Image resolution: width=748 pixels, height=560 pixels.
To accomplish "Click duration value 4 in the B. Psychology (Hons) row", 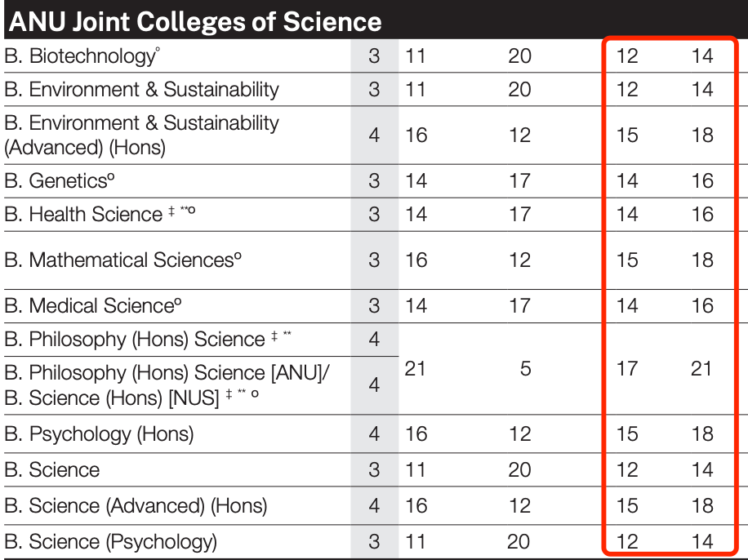I will click(x=374, y=433).
